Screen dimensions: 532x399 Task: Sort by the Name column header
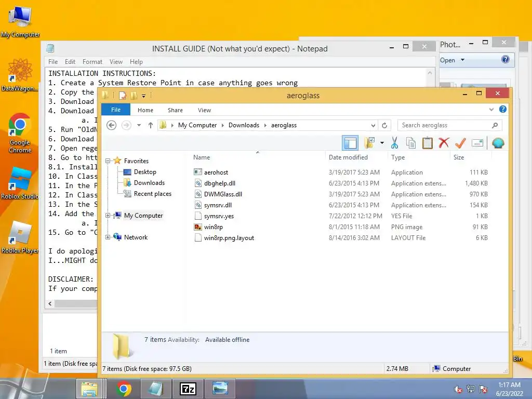tap(258, 157)
